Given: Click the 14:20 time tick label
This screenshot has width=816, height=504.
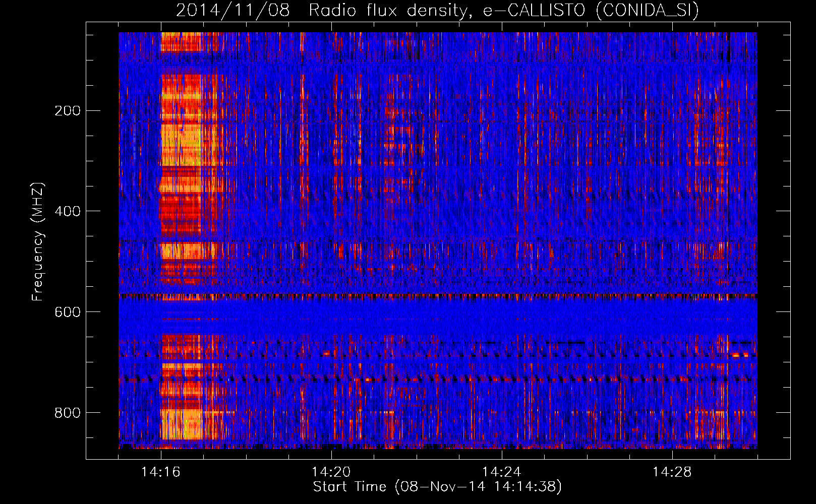Looking at the screenshot, I should (331, 472).
